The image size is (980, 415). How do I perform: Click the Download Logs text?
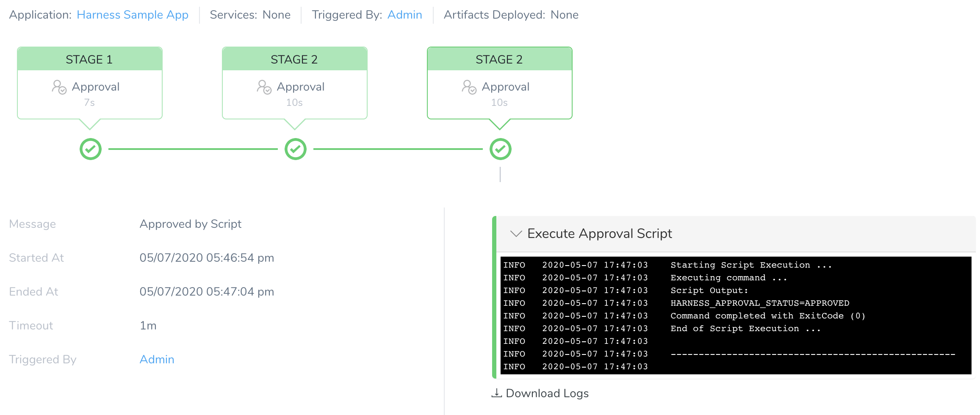[547, 393]
